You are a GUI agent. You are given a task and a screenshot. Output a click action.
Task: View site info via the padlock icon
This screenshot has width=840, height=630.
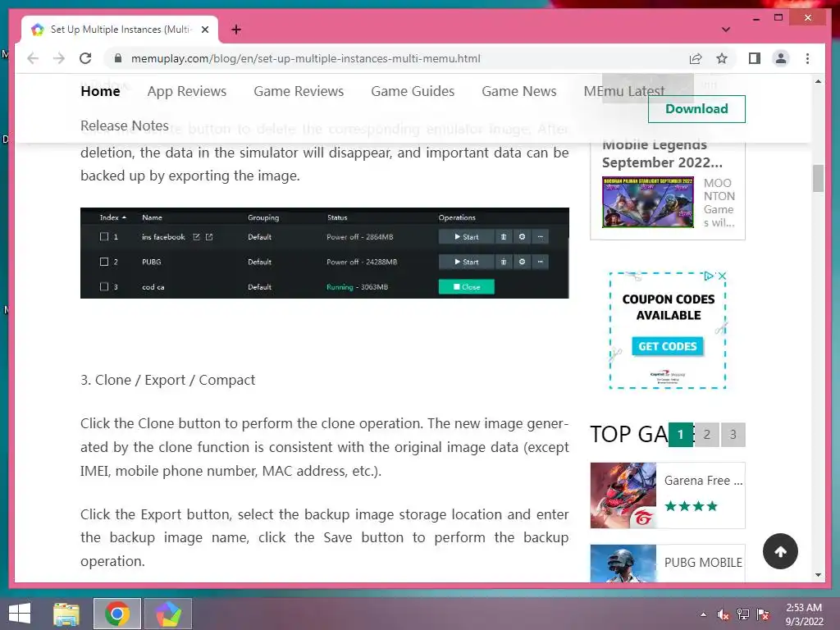[118, 58]
